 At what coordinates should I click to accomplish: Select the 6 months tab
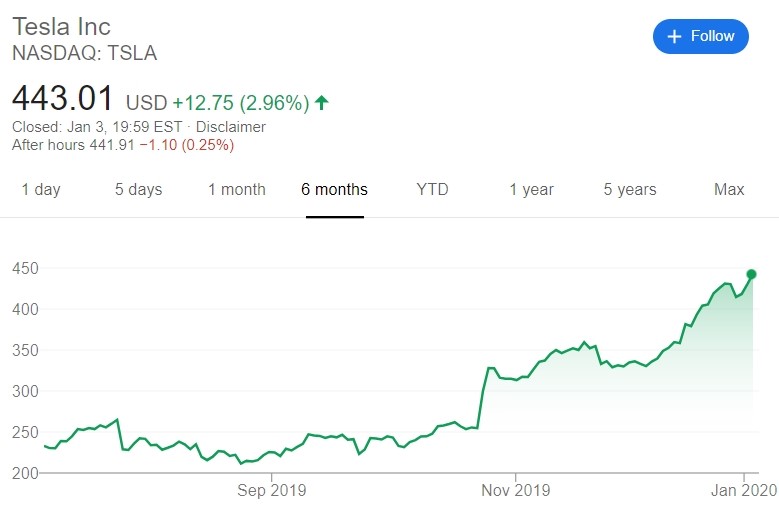tap(334, 189)
